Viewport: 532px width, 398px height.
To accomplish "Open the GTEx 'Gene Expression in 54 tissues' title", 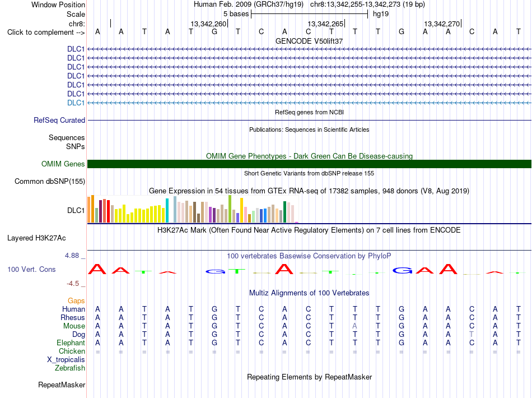I will click(309, 191).
